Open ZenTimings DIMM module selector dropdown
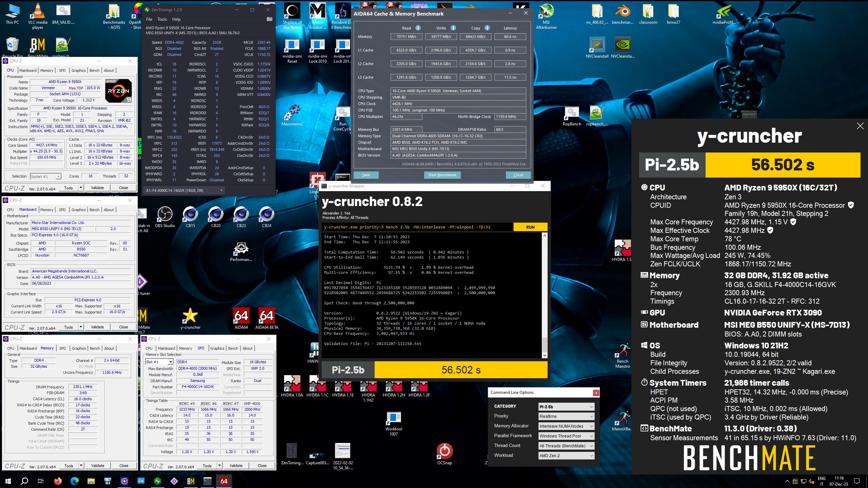The image size is (868, 488). click(x=184, y=190)
